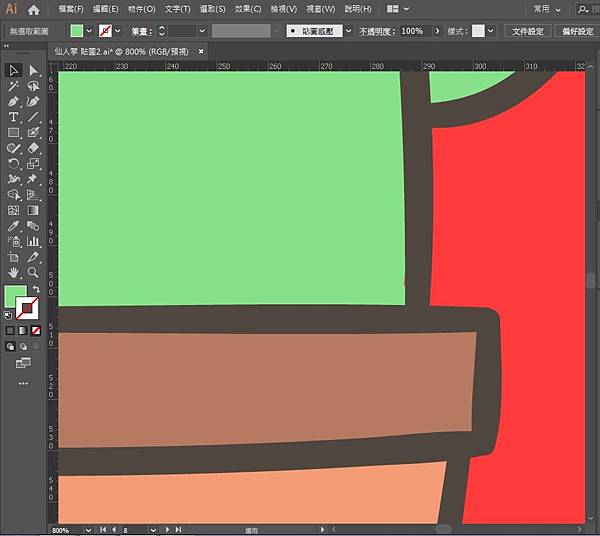Open the zoom level dropdown at 800%
The image size is (600, 536).
(88, 529)
